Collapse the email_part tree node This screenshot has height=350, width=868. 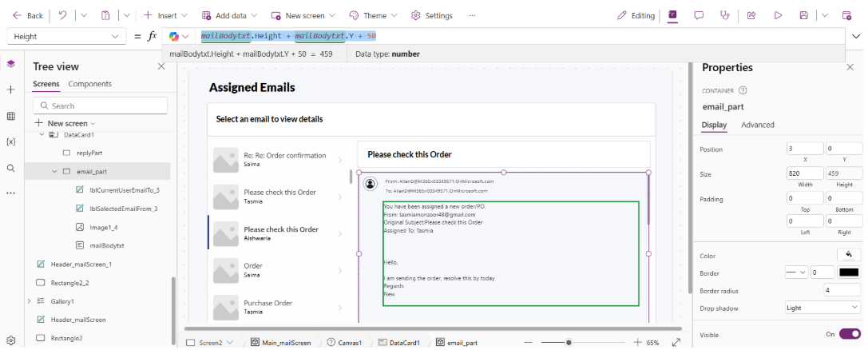[54, 172]
